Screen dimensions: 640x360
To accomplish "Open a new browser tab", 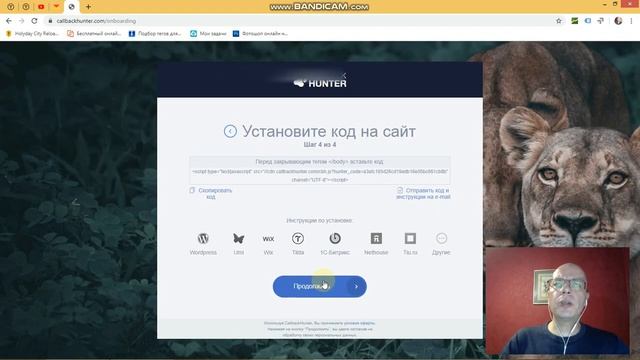I will tap(88, 7).
